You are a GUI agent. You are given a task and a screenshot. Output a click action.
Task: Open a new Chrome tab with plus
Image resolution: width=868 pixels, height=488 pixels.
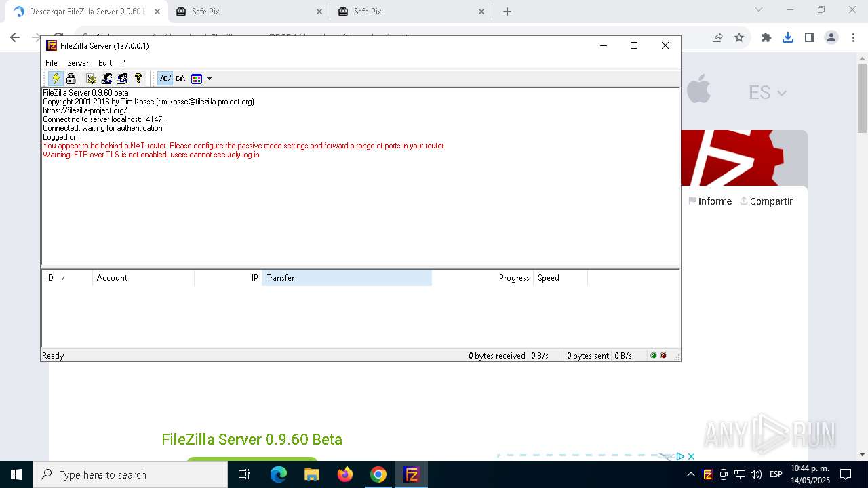point(507,12)
